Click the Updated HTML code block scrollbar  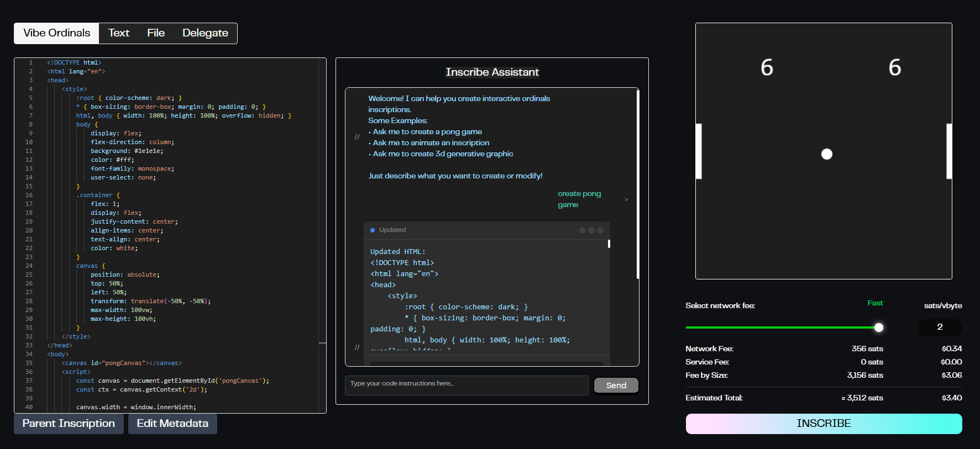pyautogui.click(x=609, y=244)
